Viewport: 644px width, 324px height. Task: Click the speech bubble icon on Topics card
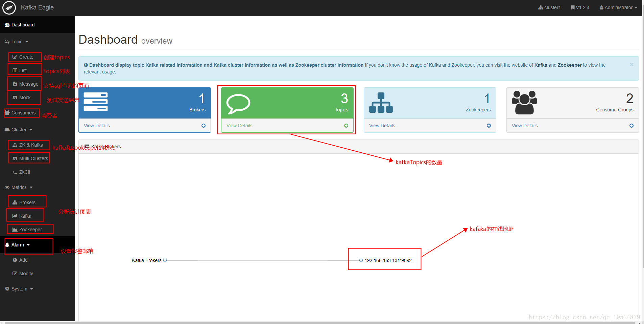click(238, 103)
